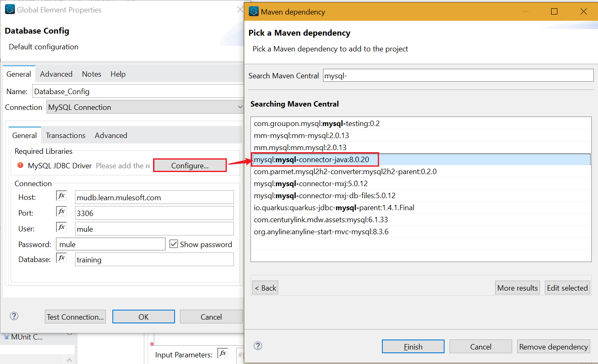Open help in Global Element Properties dialog
The width and height of the screenshot is (598, 364).
pos(14,316)
